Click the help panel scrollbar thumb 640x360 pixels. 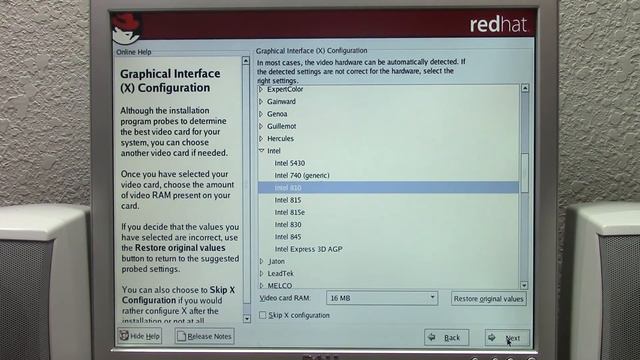(x=246, y=184)
